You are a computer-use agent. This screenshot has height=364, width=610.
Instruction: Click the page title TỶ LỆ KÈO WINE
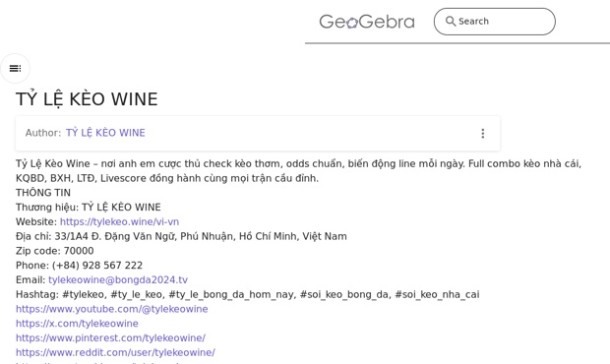[x=87, y=99]
